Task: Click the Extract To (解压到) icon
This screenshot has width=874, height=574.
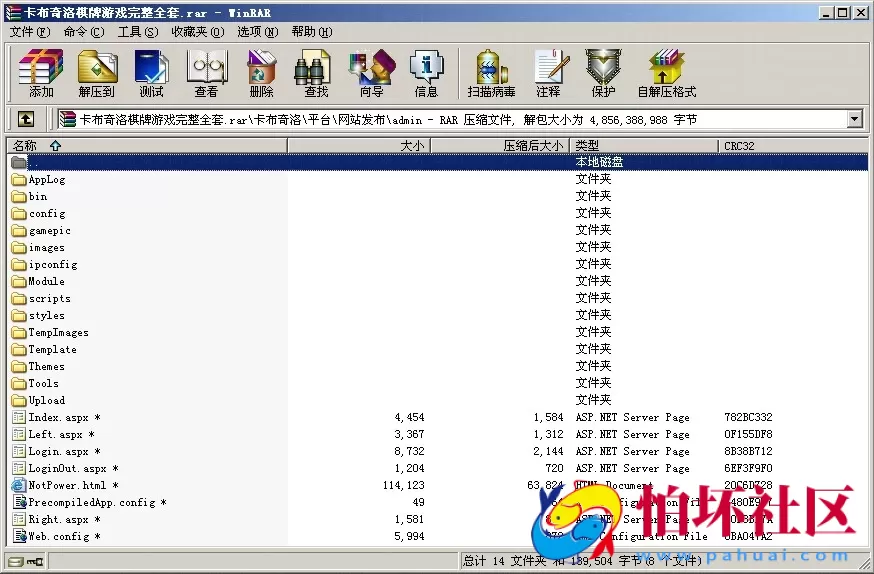Action: [97, 73]
